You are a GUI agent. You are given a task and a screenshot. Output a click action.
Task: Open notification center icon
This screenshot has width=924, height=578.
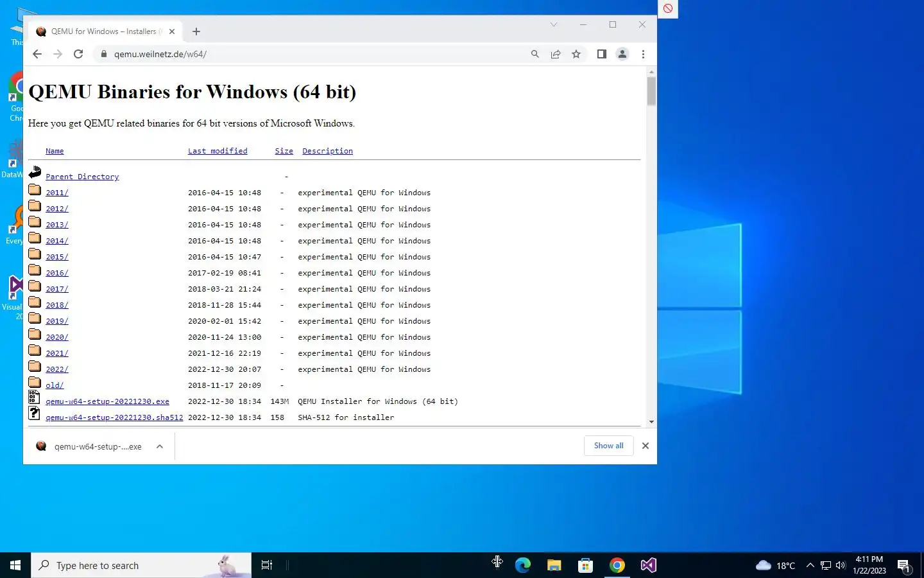coord(904,566)
